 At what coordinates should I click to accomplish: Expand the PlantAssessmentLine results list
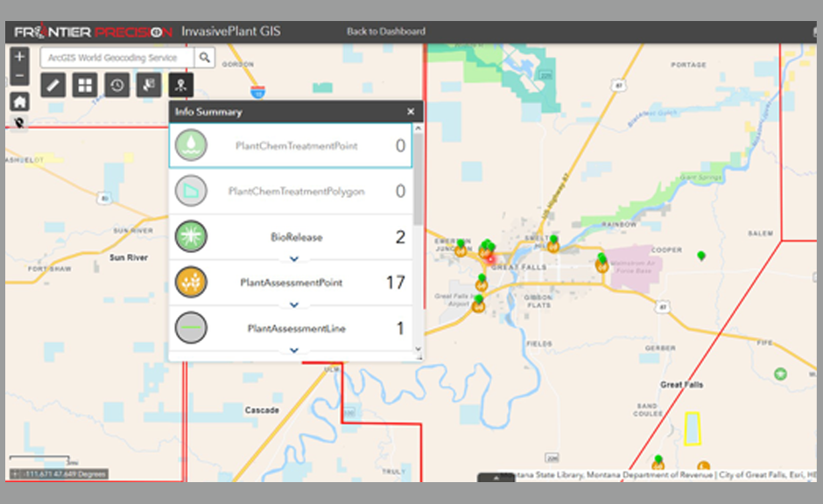(294, 350)
